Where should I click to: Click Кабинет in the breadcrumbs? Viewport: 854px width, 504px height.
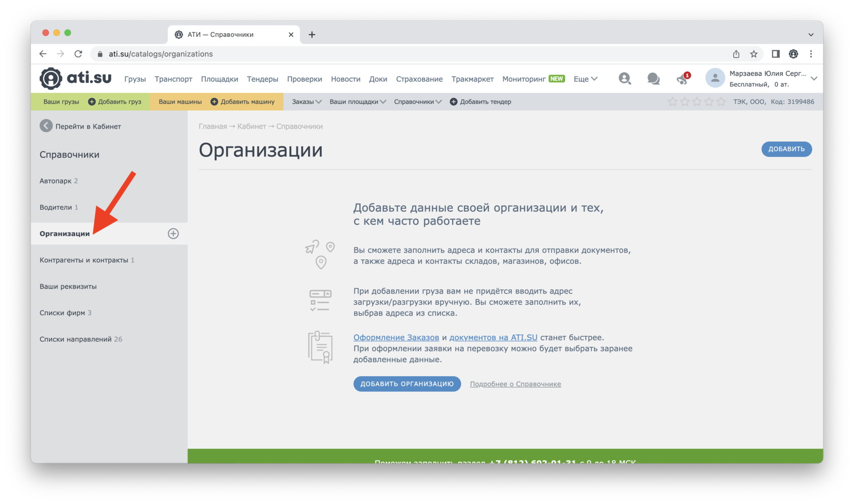tap(252, 126)
